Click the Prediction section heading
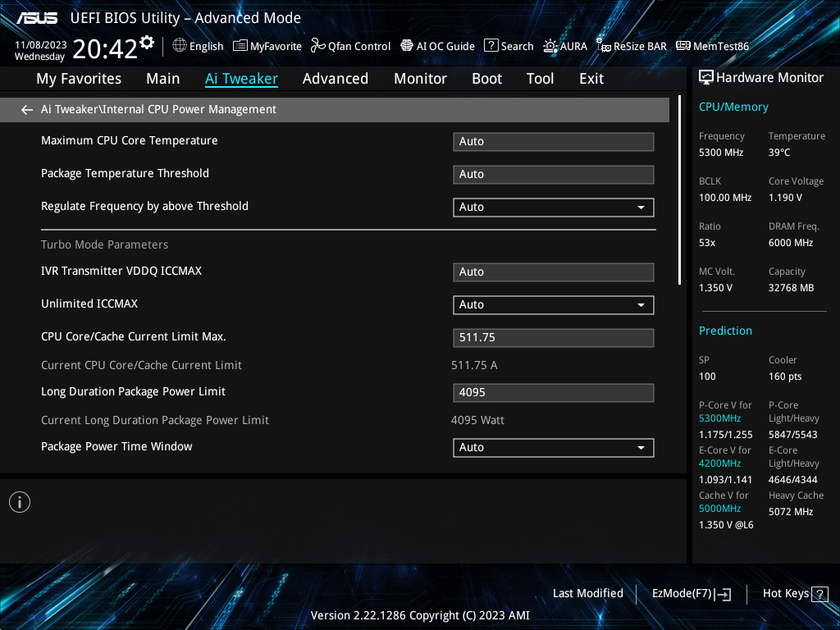 [725, 331]
